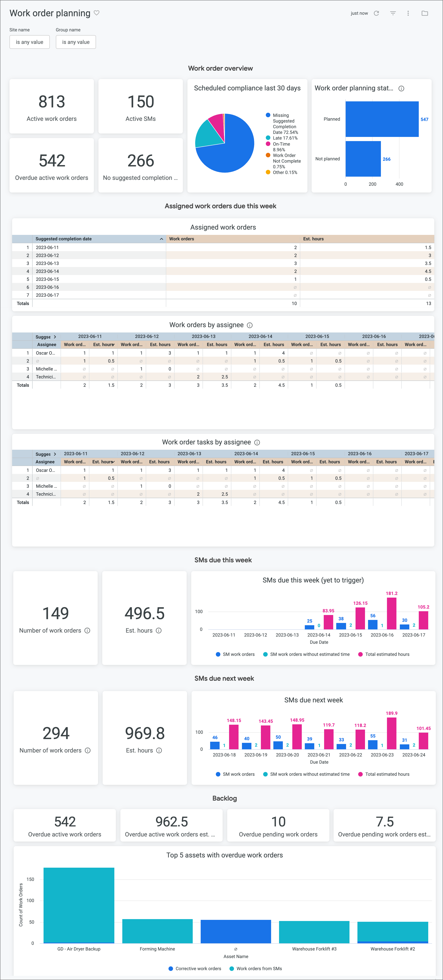Sort Est. hours under 2023-06-11 in Work orders by assignee
This screenshot has height=980, width=443.
(103, 345)
